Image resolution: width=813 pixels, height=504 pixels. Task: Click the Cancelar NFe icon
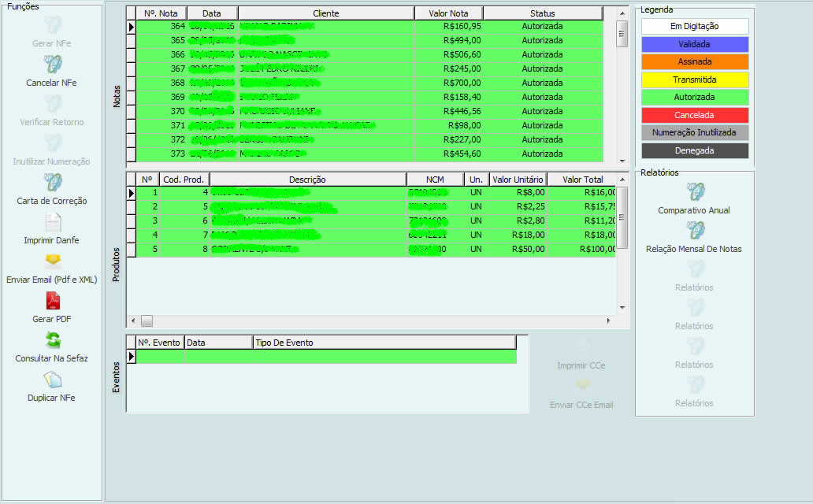tap(52, 65)
